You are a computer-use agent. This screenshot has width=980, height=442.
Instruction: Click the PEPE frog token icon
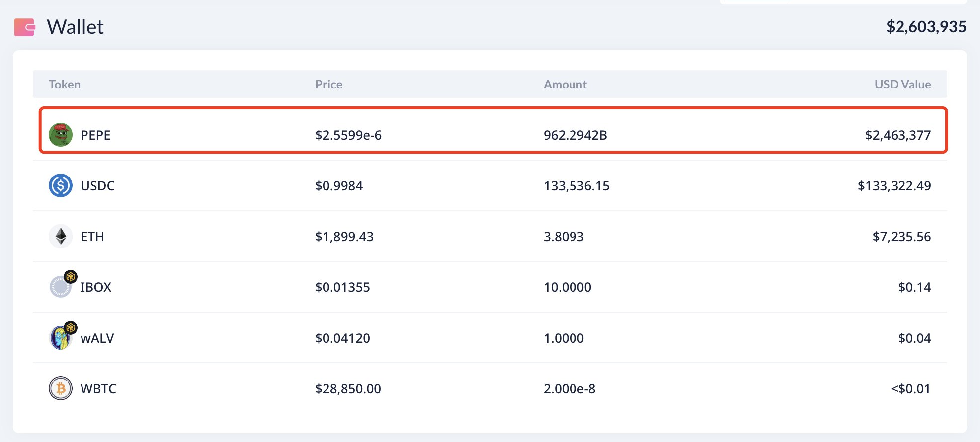tap(61, 135)
